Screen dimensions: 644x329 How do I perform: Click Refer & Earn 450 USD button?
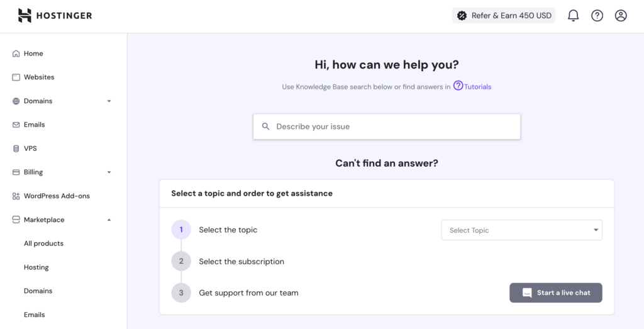tap(504, 16)
